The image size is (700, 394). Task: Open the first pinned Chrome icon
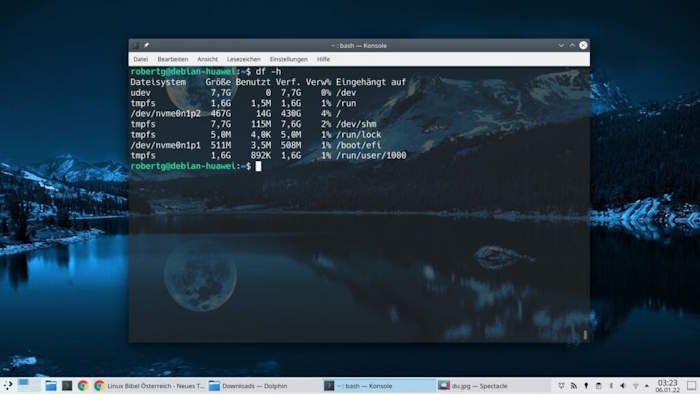point(83,386)
